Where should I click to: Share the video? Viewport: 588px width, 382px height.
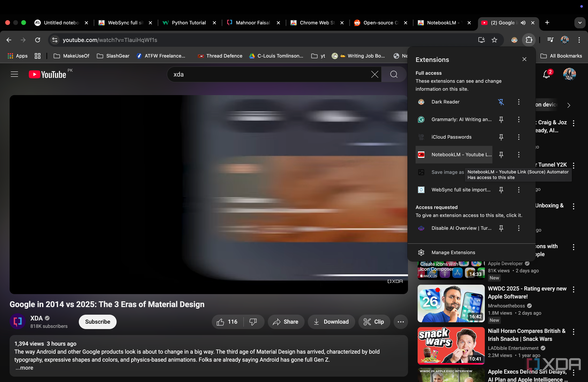(286, 322)
